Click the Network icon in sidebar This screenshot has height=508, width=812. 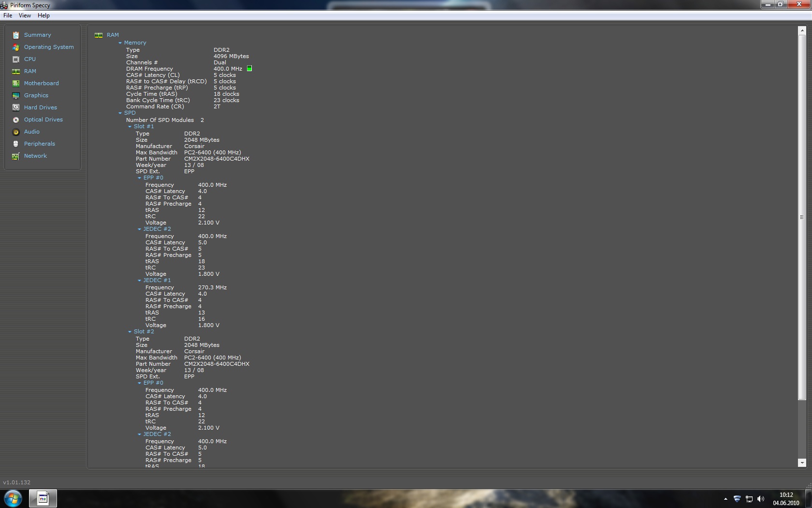point(16,156)
